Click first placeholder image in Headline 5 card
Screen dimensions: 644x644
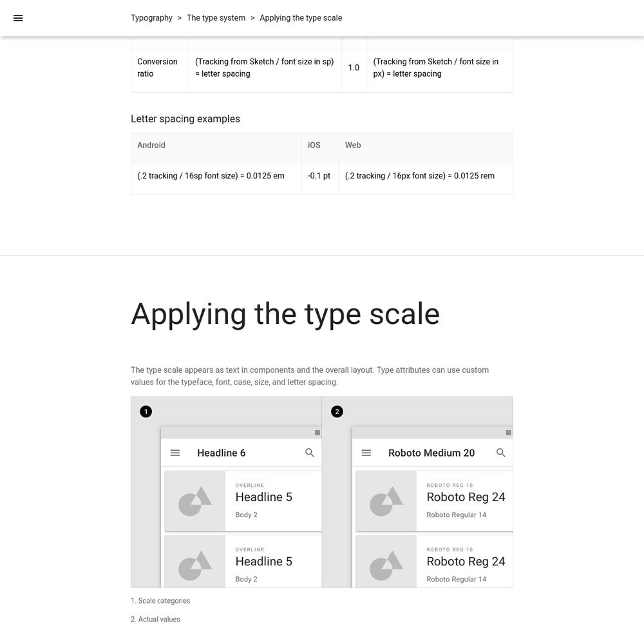[x=195, y=501]
